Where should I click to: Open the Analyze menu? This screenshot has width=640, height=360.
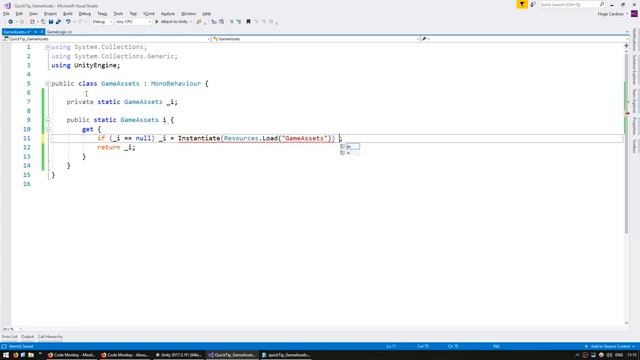pyautogui.click(x=167, y=14)
